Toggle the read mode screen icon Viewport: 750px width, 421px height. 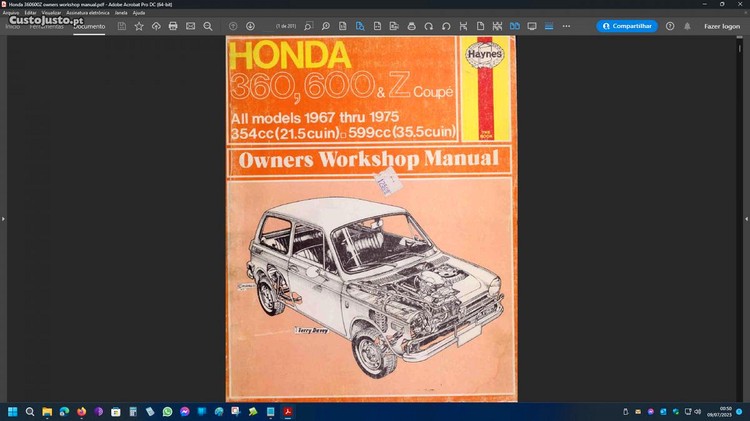point(532,26)
